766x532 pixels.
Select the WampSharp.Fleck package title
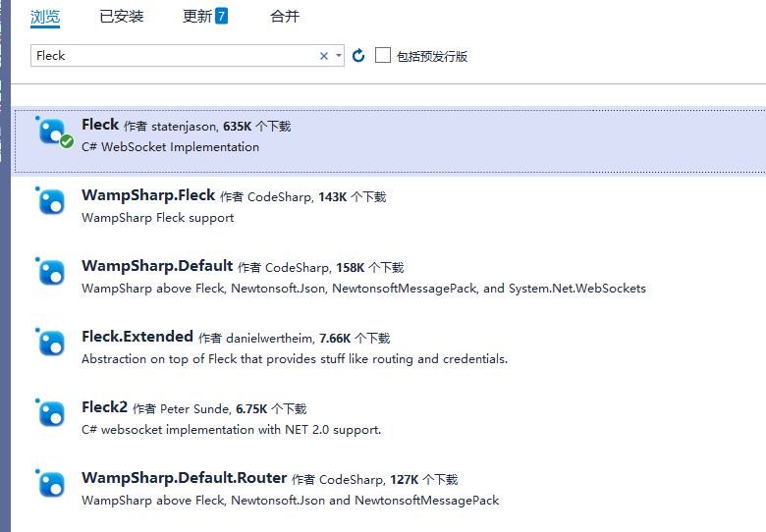tap(148, 195)
